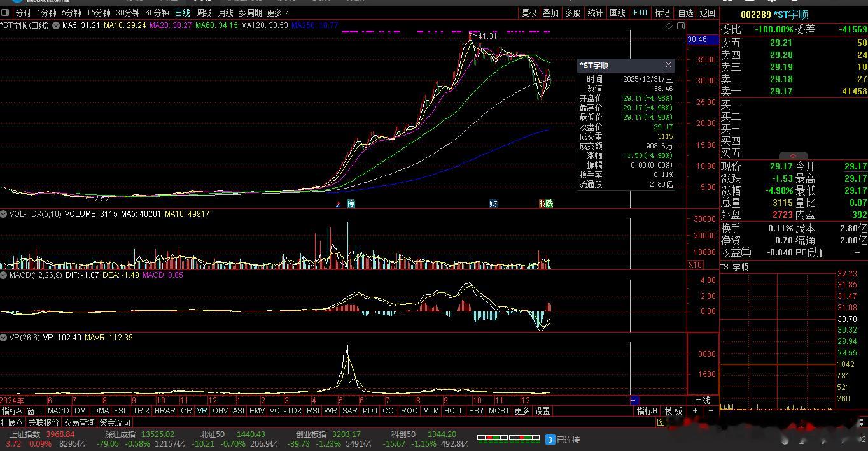The height and width of the screenshot is (451, 868).
Task: Expand the VOL-TDX indicator dropdown arrow
Action: pyautogui.click(x=4, y=214)
